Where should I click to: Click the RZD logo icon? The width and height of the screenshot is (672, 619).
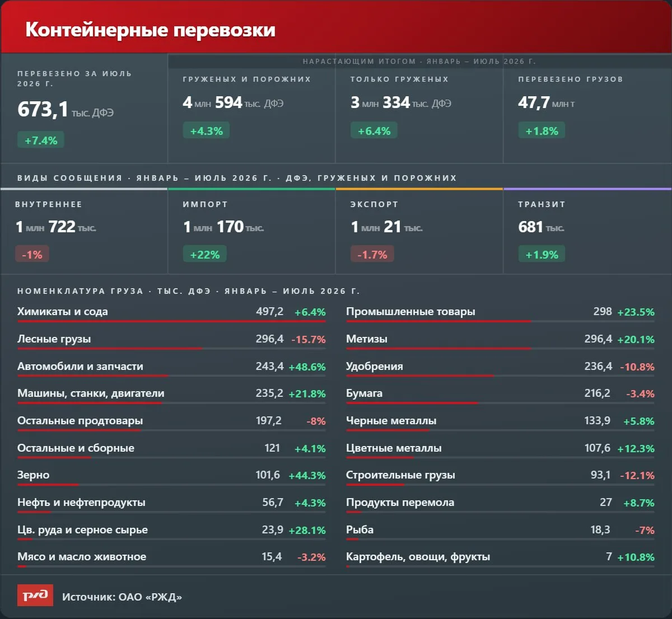[35, 595]
